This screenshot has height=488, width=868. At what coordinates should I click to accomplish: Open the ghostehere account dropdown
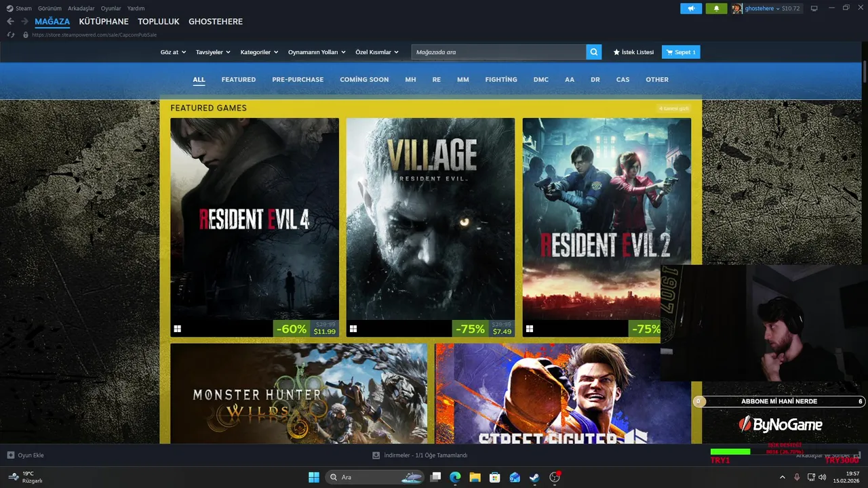(762, 9)
